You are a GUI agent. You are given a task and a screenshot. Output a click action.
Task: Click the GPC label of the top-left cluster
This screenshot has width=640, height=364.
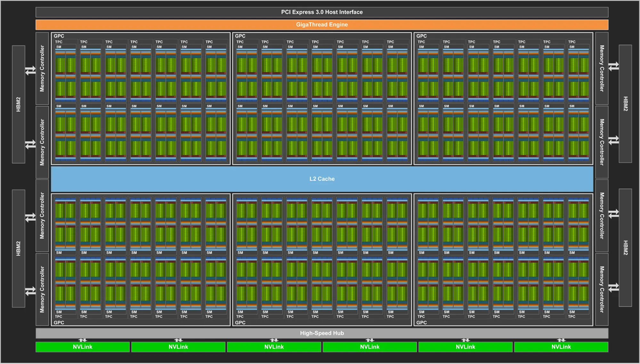click(59, 36)
